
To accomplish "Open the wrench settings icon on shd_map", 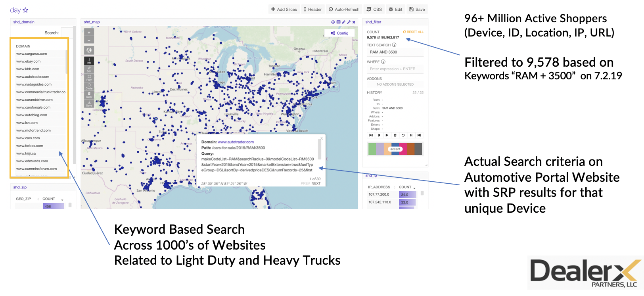I will pos(349,22).
